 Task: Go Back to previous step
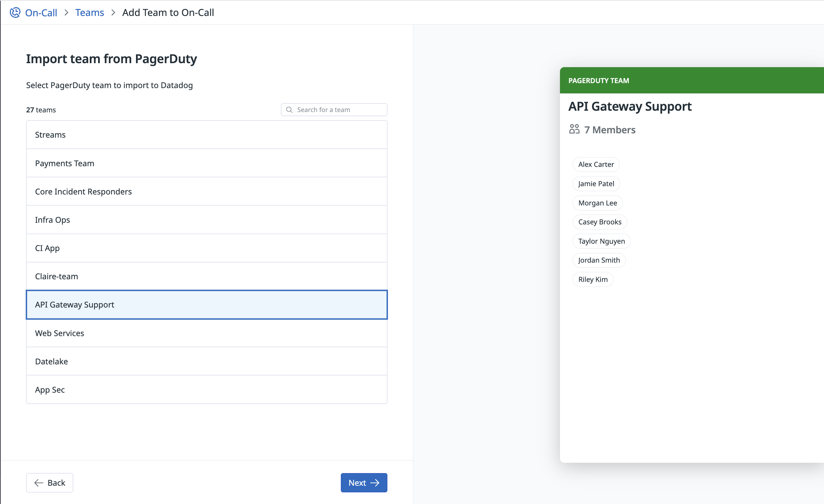50,483
